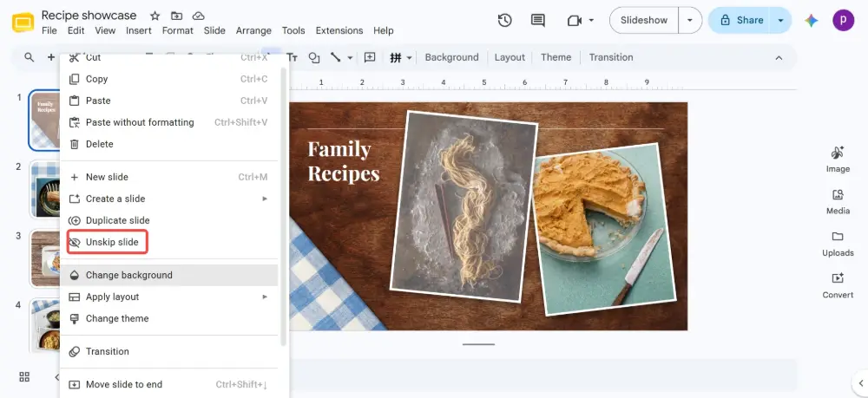Click the input tools toolbar icon
Screen dimensions: 868x398
pos(396,57)
